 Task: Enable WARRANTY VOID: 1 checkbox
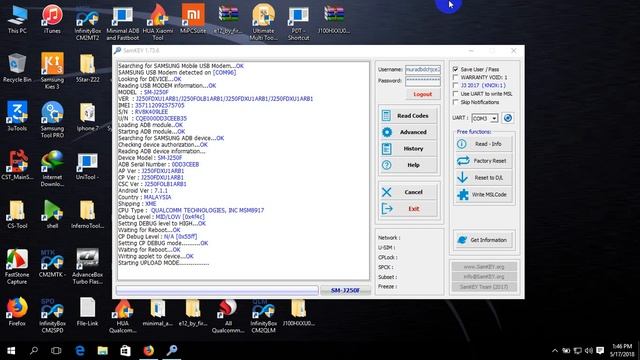(x=455, y=78)
